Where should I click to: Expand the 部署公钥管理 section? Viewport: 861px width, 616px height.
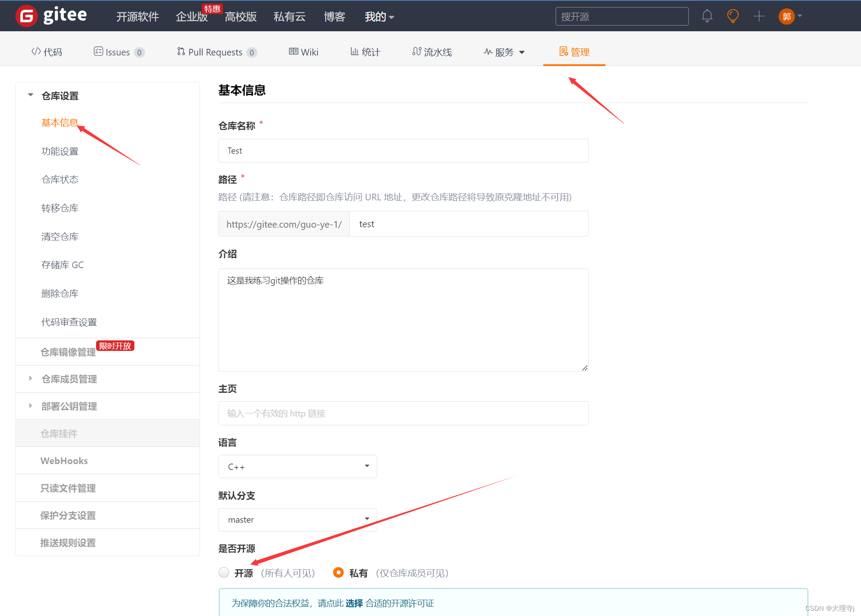[x=69, y=406]
